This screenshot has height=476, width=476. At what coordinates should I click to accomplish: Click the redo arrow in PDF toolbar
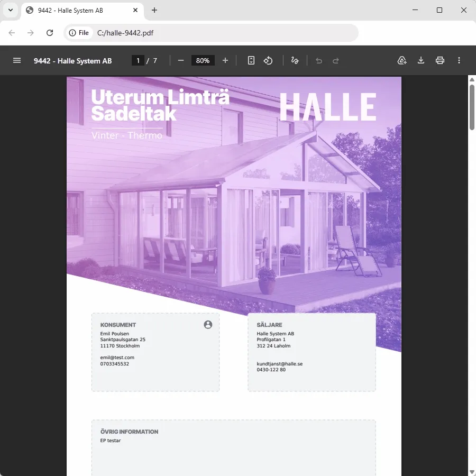(x=335, y=61)
